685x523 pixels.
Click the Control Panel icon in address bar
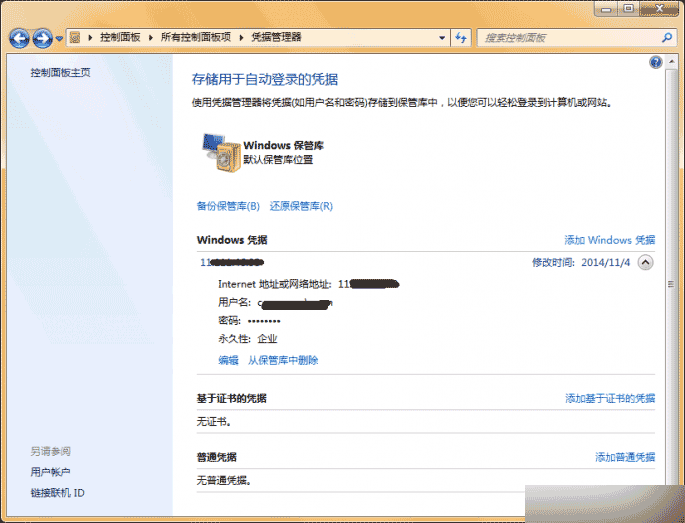click(76, 37)
